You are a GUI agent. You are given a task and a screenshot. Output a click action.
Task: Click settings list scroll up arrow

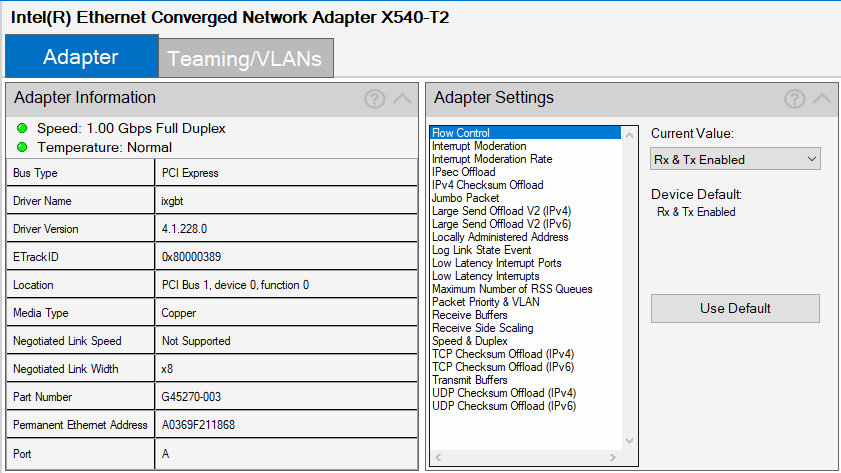[x=630, y=135]
